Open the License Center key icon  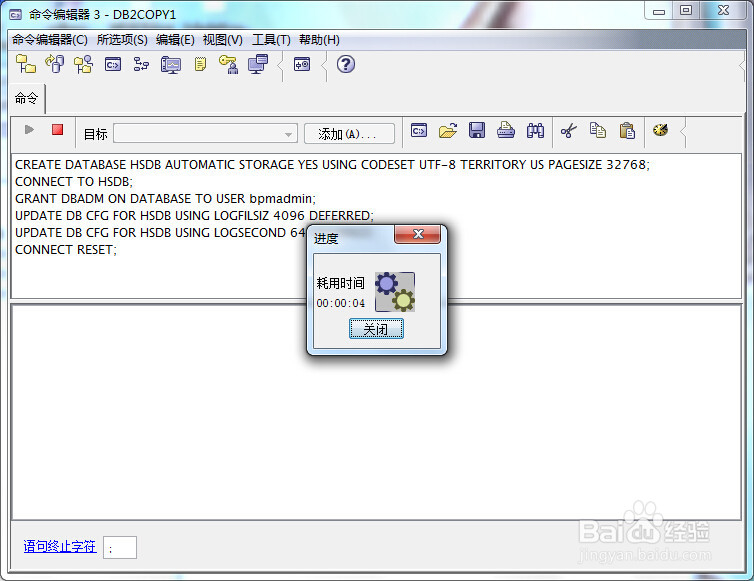(228, 64)
